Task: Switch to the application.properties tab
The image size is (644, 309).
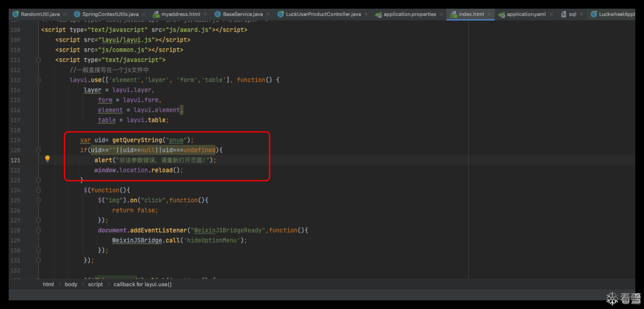Action: point(409,14)
